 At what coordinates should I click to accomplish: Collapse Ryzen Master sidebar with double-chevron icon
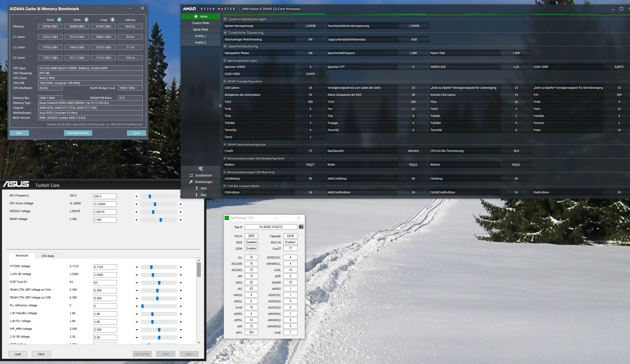pos(220,106)
